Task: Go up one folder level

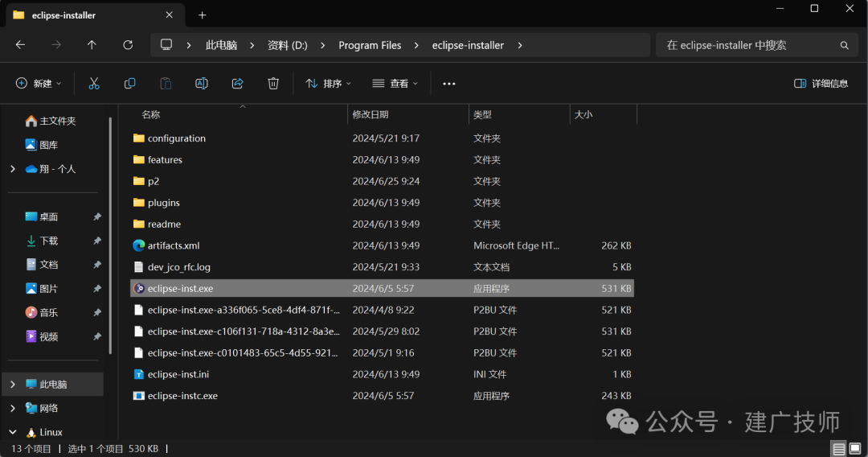Action: 92,45
